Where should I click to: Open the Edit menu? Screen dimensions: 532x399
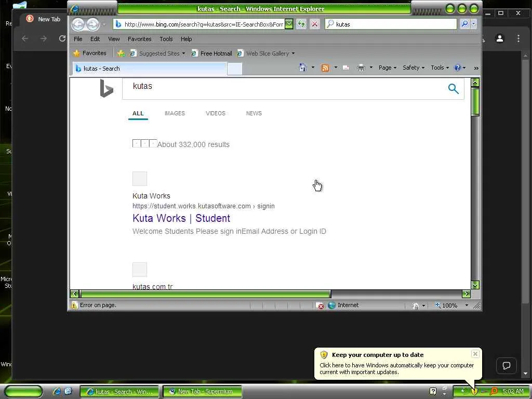tap(95, 39)
